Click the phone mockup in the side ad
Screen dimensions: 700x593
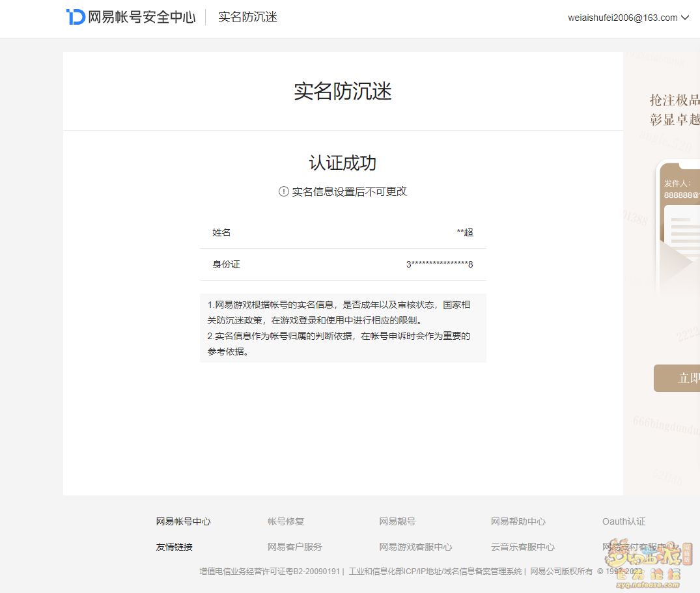(x=678, y=228)
